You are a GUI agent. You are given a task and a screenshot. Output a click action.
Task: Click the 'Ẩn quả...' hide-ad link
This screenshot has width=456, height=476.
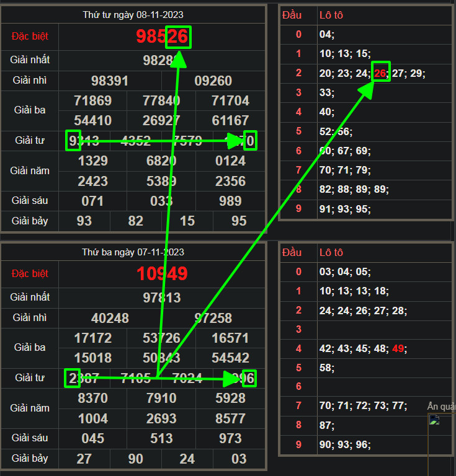tap(441, 406)
